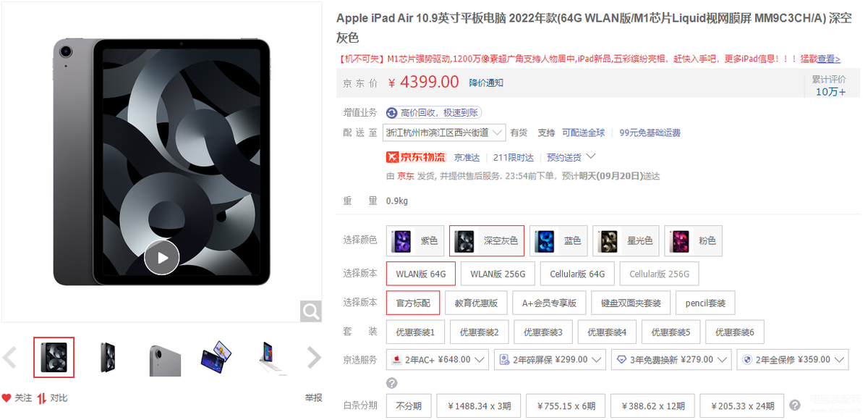Select the 教育优惠版 edition option
Image resolution: width=868 pixels, height=420 pixels.
point(476,303)
